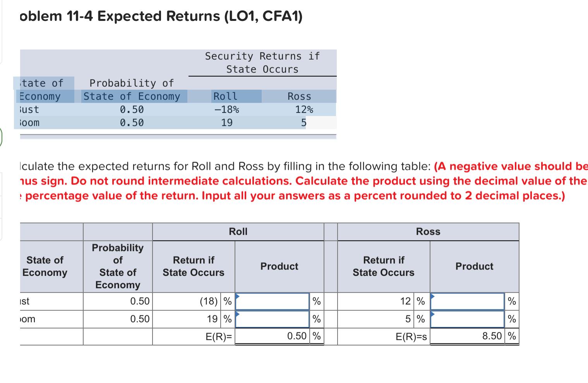Click the blue flag on Bust Roll product field
Viewport: 588px width, 383px height.
pyautogui.click(x=237, y=296)
